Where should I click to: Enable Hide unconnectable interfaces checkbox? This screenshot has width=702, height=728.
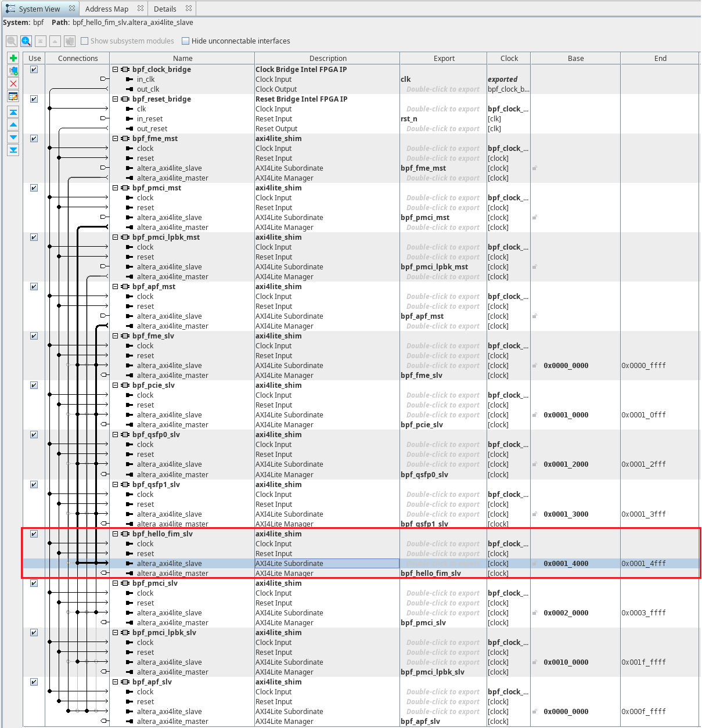point(186,41)
